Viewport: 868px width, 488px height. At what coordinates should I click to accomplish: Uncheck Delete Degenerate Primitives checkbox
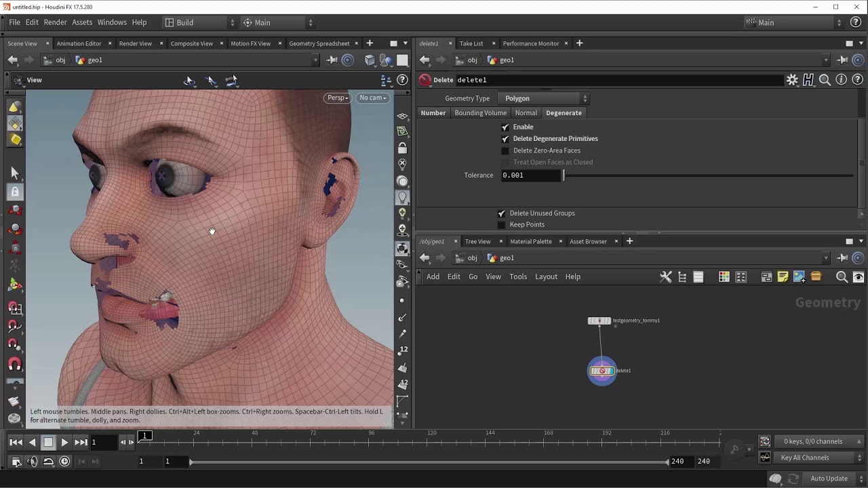[x=505, y=139]
